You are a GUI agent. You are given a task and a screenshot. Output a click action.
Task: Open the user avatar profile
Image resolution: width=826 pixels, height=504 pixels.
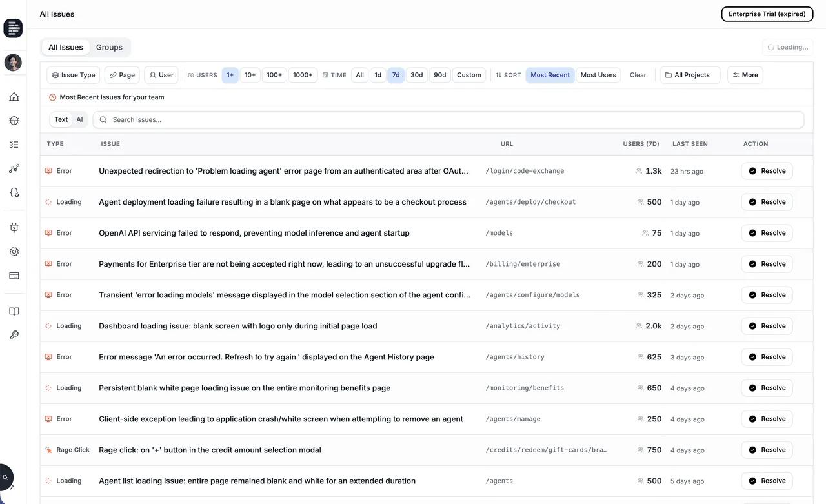(x=13, y=63)
